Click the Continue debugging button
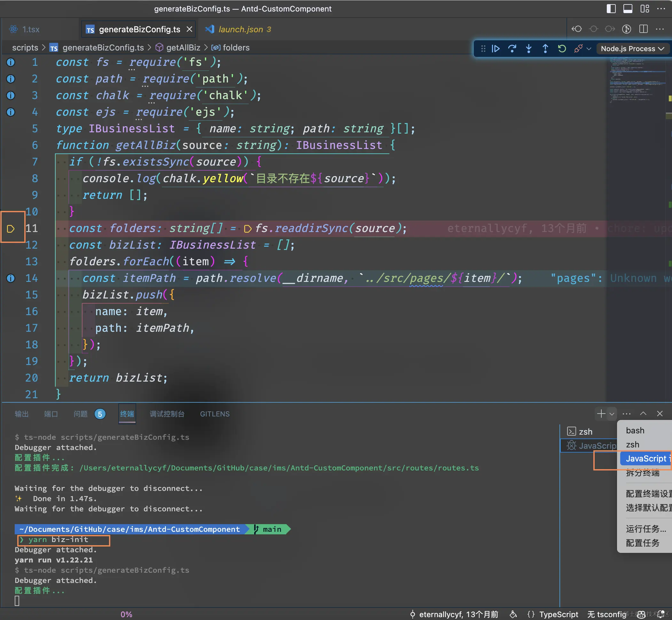This screenshot has height=620, width=672. point(496,49)
